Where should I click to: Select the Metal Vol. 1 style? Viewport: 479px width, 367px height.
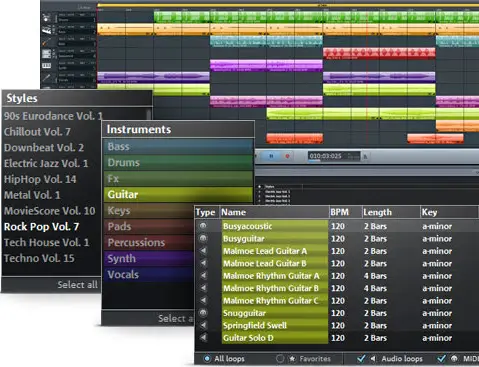coord(32,195)
